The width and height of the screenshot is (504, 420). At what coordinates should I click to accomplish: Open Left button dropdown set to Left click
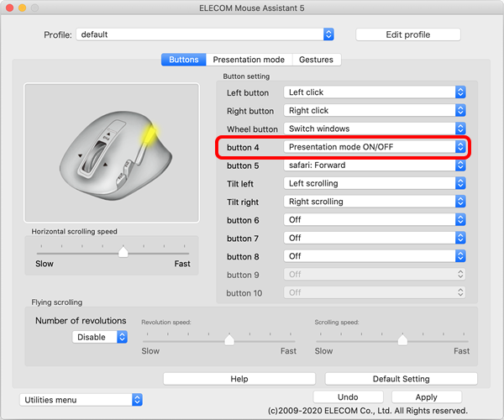point(375,92)
